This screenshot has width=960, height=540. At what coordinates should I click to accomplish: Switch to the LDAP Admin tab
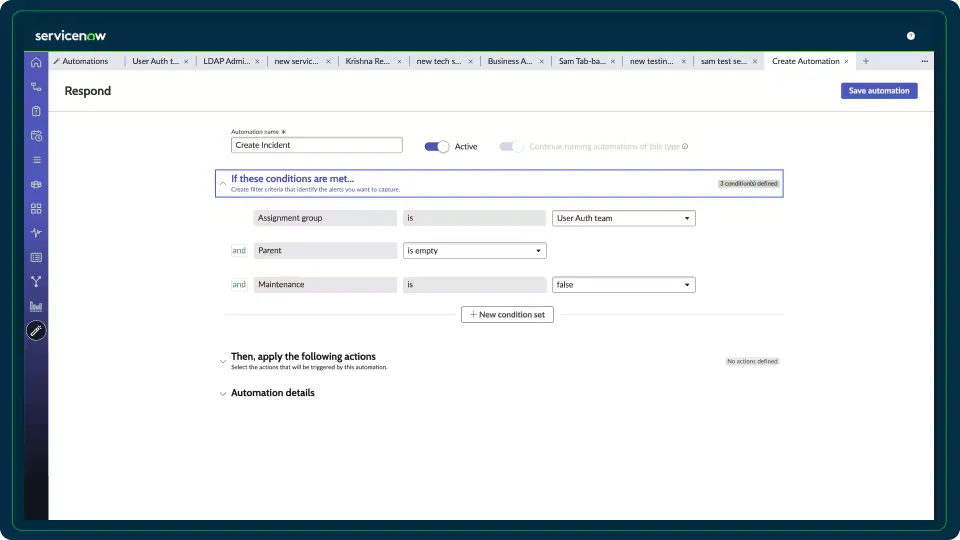pos(224,61)
